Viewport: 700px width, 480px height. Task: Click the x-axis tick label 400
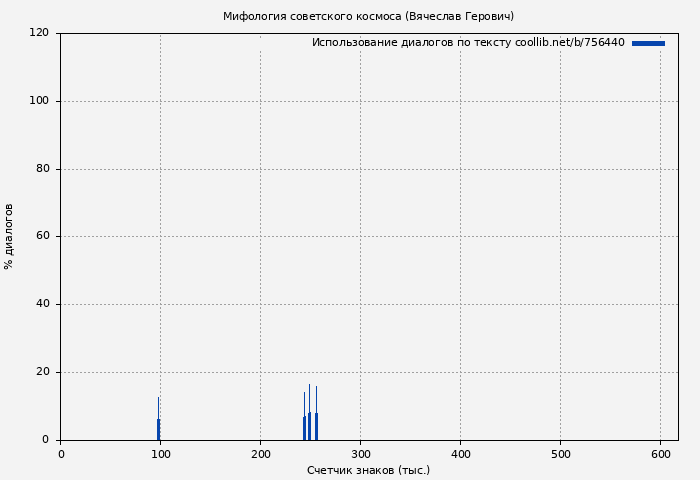[x=460, y=454]
